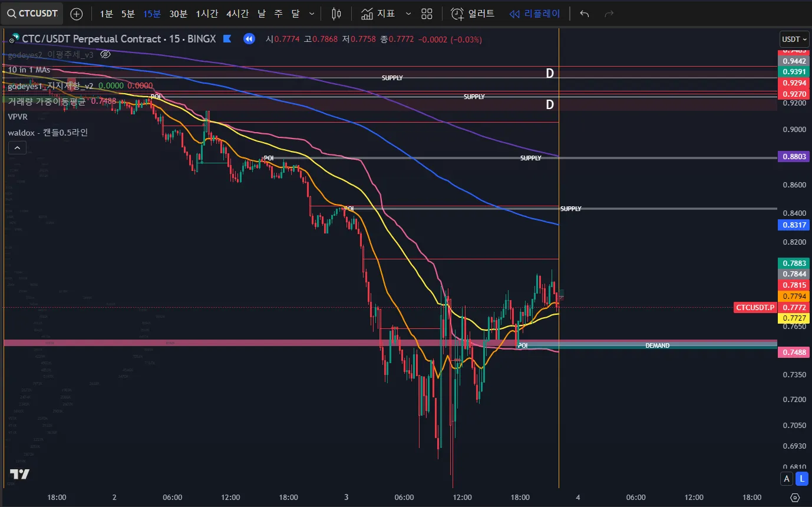The height and width of the screenshot is (507, 812).
Task: Select the 5분 timeframe
Action: coord(128,14)
